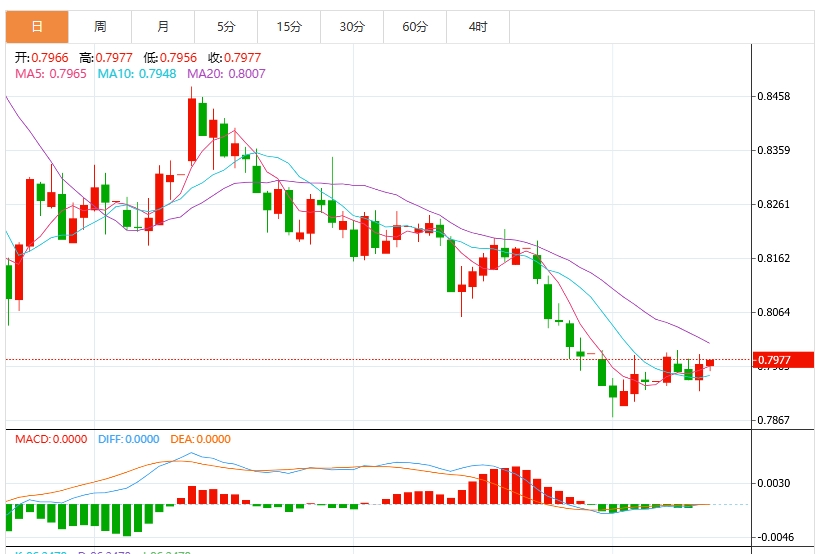The height and width of the screenshot is (554, 822).
Task: Click the red 0.7977 current price tag
Action: click(x=783, y=360)
